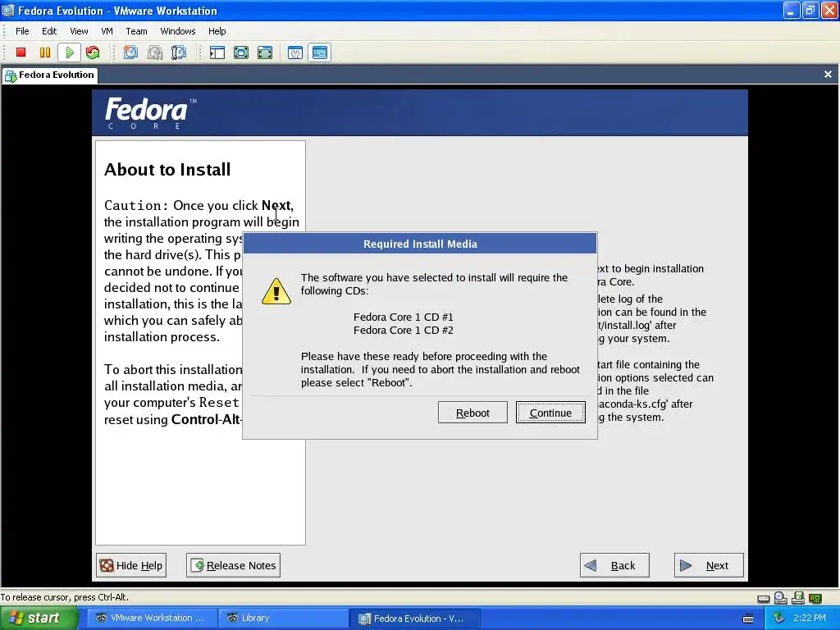Viewport: 840px width, 630px height.
Task: Click the network tray icon near clock
Action: pos(779,619)
